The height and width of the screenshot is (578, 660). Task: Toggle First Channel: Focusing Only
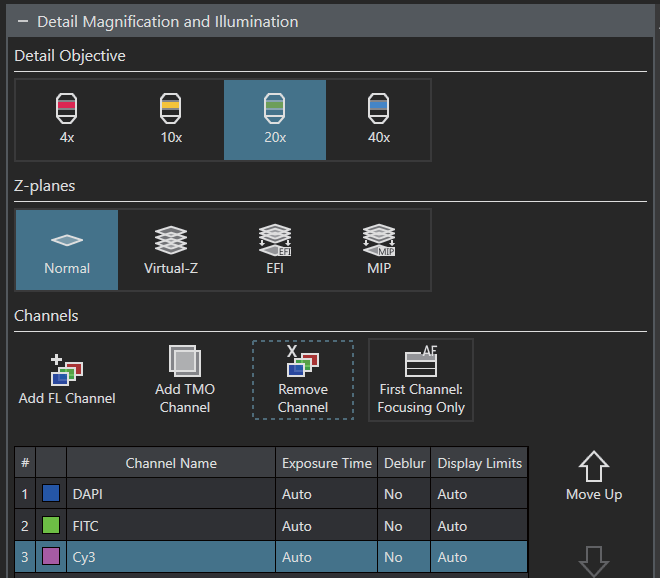point(421,379)
